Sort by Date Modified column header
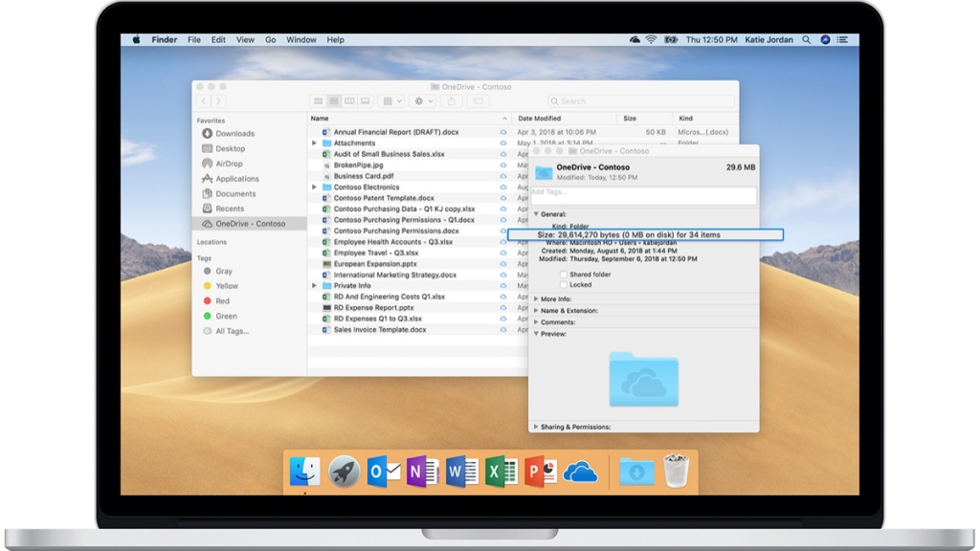The width and height of the screenshot is (980, 551). click(564, 118)
